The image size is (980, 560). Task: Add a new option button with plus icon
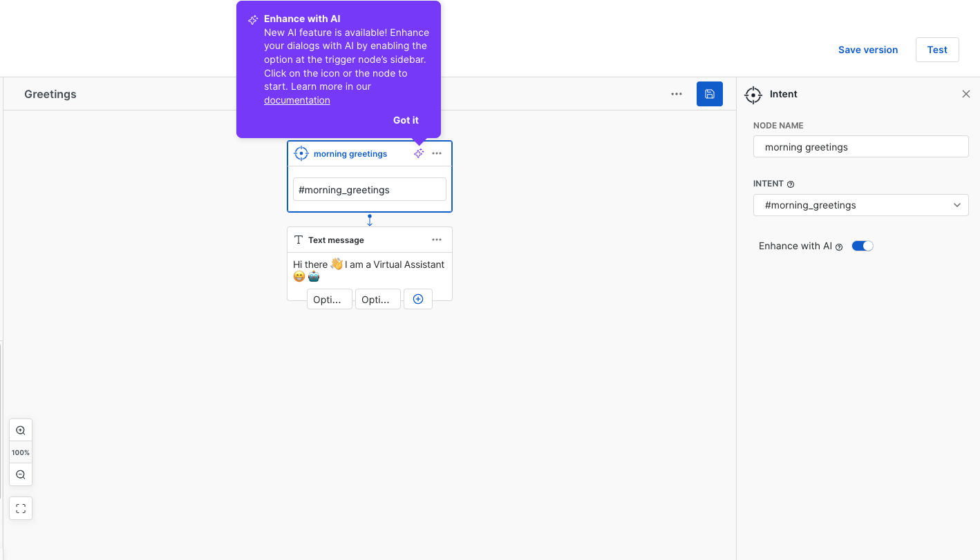(x=418, y=299)
